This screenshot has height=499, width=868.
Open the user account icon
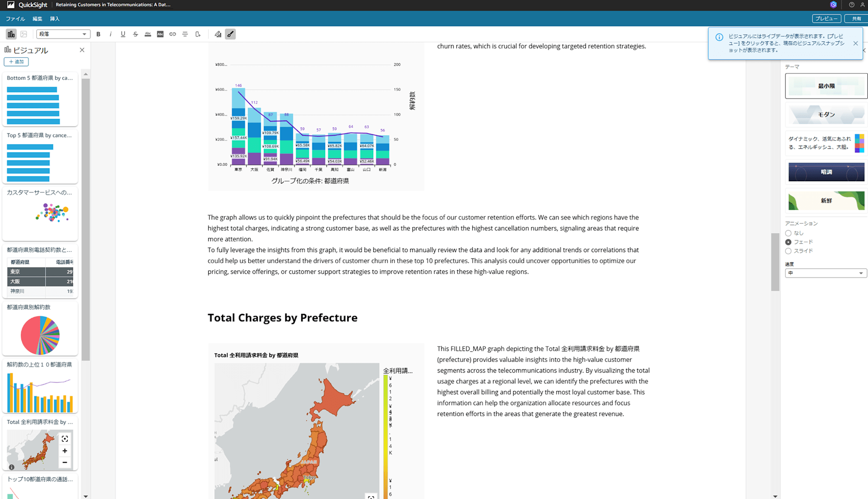pyautogui.click(x=862, y=5)
